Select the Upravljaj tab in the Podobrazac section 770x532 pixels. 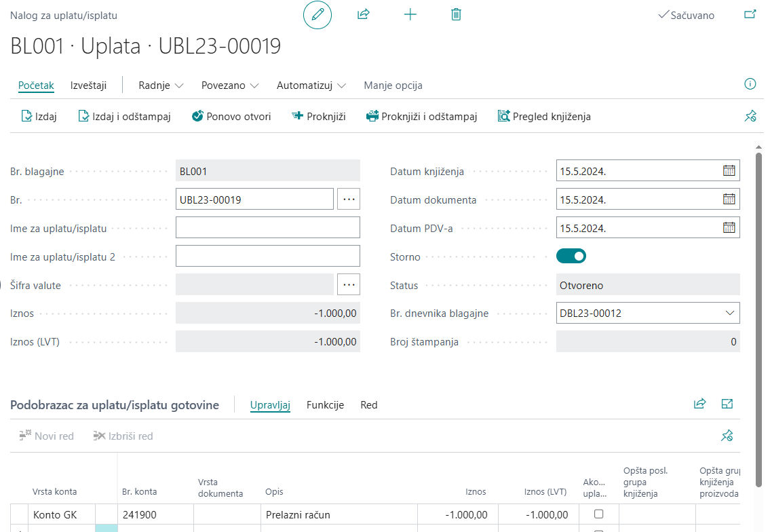[270, 405]
